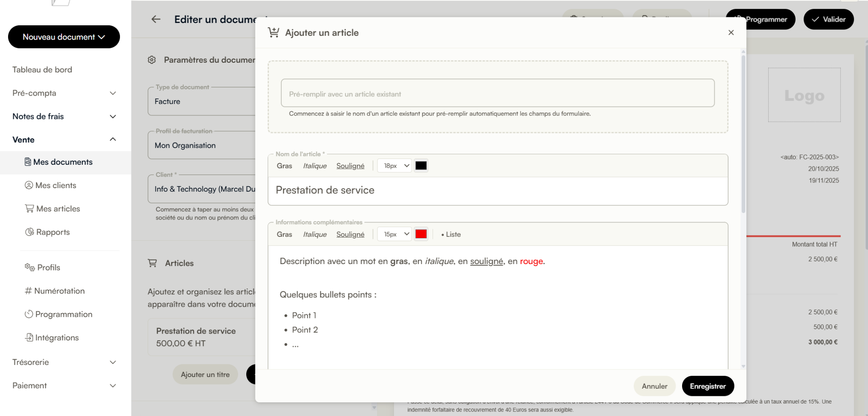Click the auto: FC-2025-003 number in the preview
The height and width of the screenshot is (416, 868).
pos(810,157)
